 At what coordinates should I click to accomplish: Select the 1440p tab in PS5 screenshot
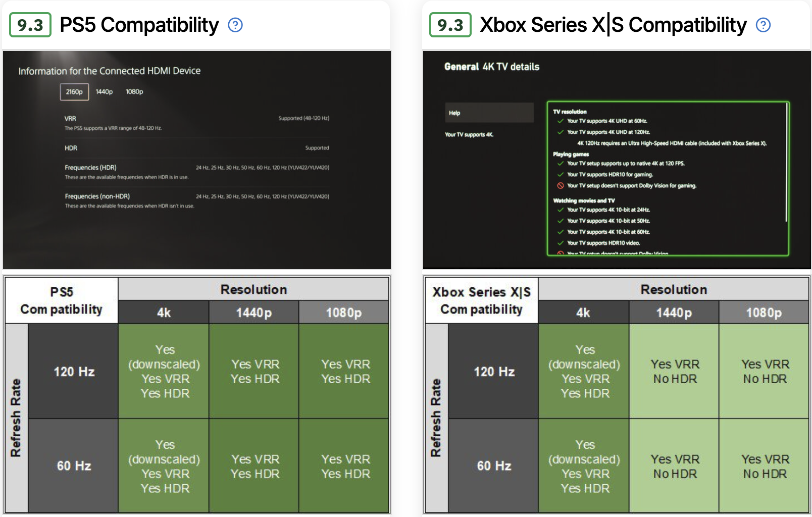[104, 92]
